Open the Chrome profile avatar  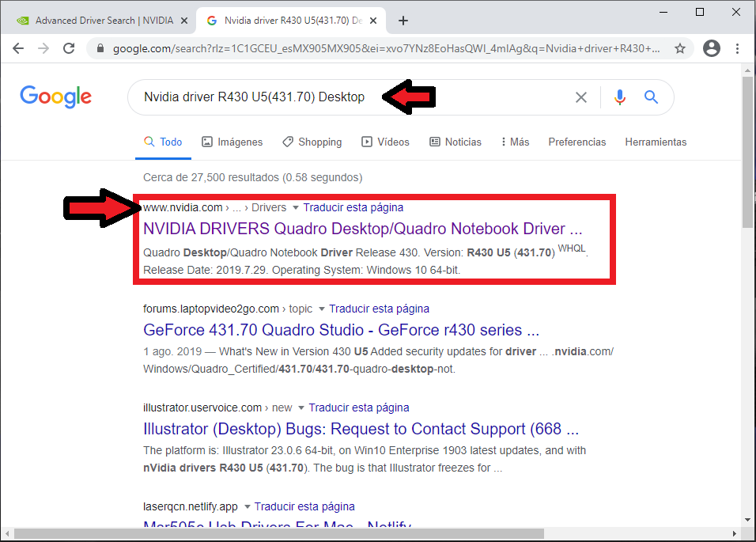pos(712,48)
